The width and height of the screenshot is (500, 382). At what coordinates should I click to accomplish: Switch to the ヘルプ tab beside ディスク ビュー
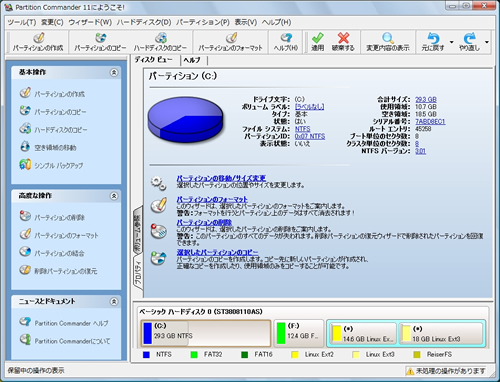point(192,60)
